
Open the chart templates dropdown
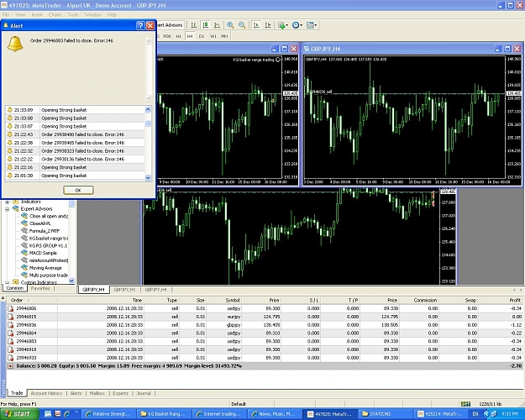click(x=312, y=25)
